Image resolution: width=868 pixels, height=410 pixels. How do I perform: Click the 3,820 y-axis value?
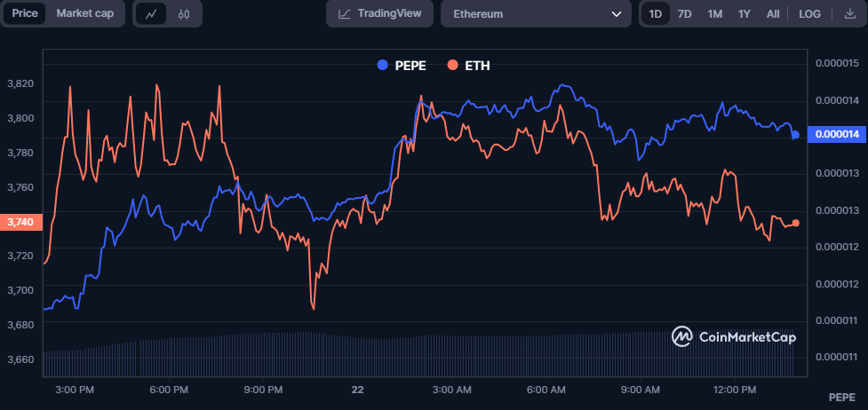pos(20,83)
